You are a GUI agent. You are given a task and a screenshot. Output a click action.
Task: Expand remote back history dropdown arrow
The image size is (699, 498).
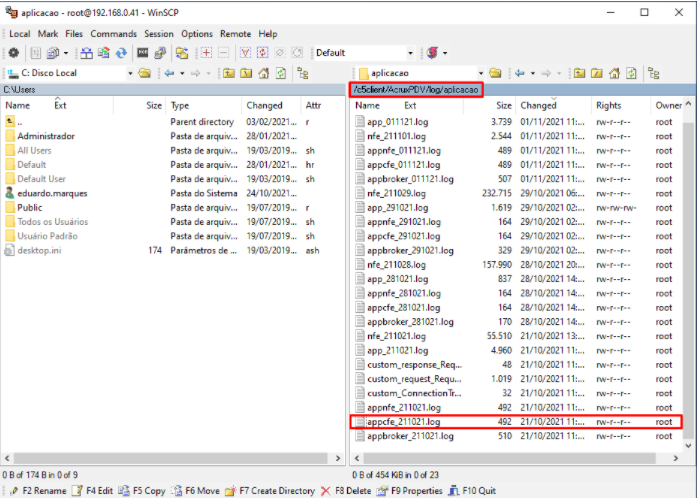[x=533, y=74]
